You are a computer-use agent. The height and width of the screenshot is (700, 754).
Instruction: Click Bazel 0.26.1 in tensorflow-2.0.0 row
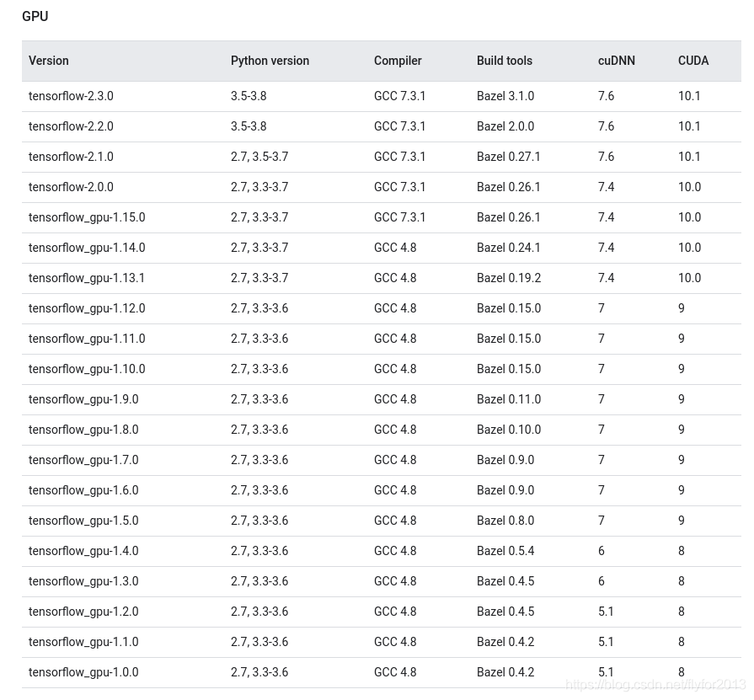[x=509, y=187]
